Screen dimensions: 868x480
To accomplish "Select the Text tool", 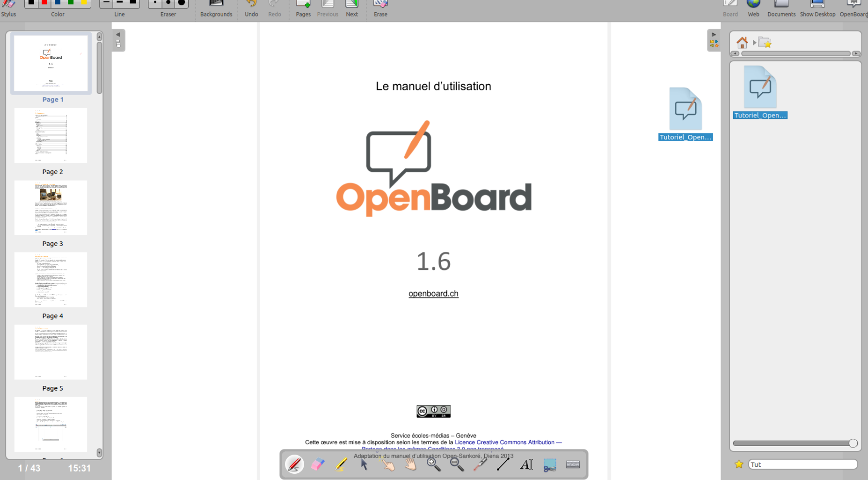I will click(526, 464).
